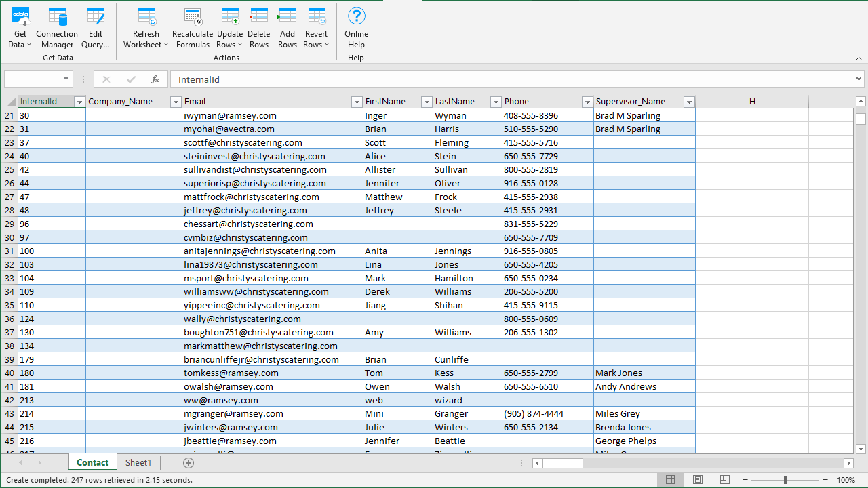Switch to Page Layout view

tap(697, 480)
